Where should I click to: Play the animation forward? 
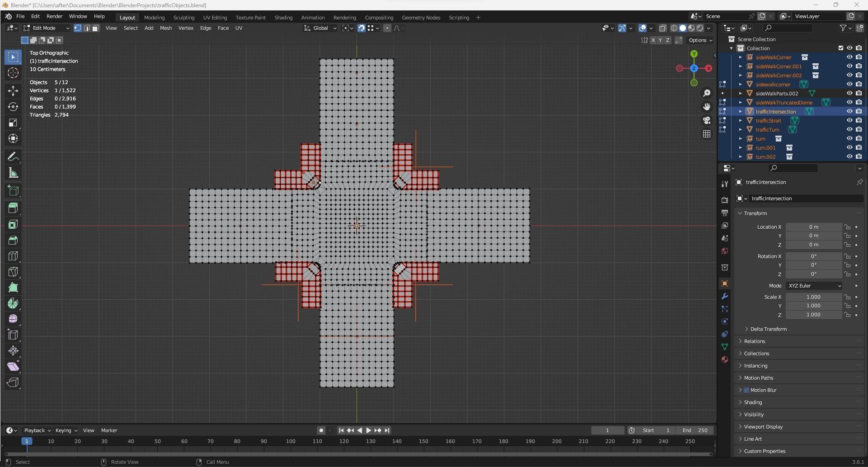pos(369,430)
